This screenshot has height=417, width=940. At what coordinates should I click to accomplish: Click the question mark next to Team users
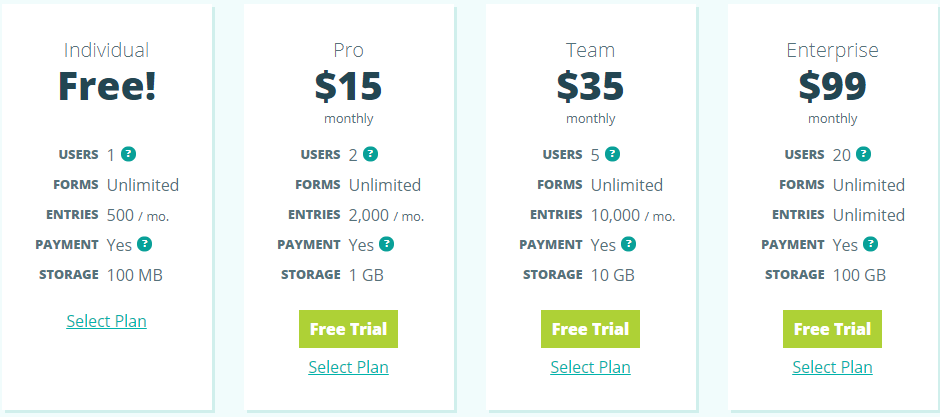tap(613, 154)
